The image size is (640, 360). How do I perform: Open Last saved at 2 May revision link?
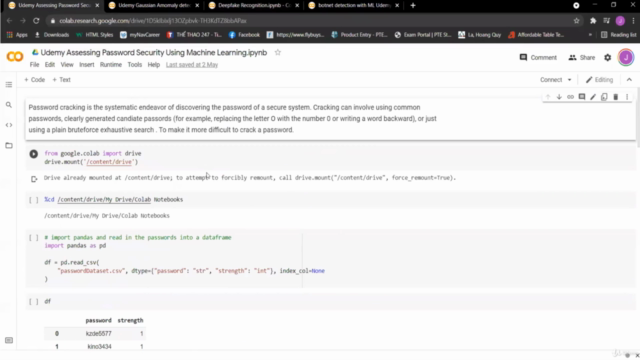coord(192,65)
